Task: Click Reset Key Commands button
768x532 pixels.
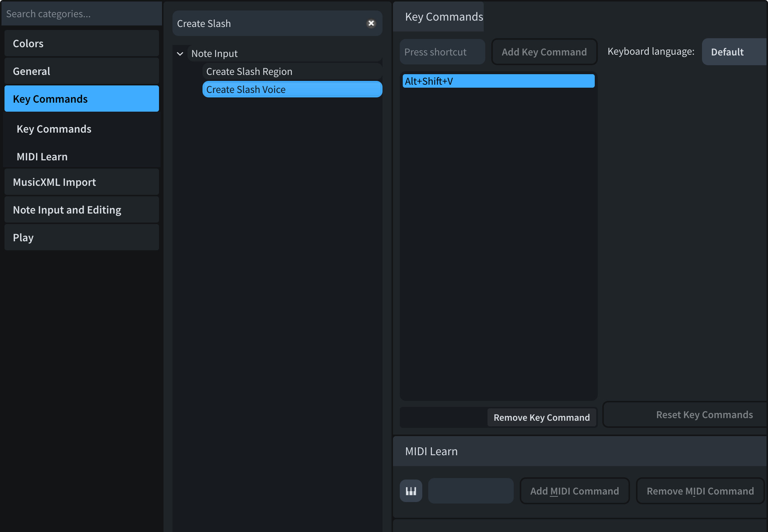Action: click(703, 415)
